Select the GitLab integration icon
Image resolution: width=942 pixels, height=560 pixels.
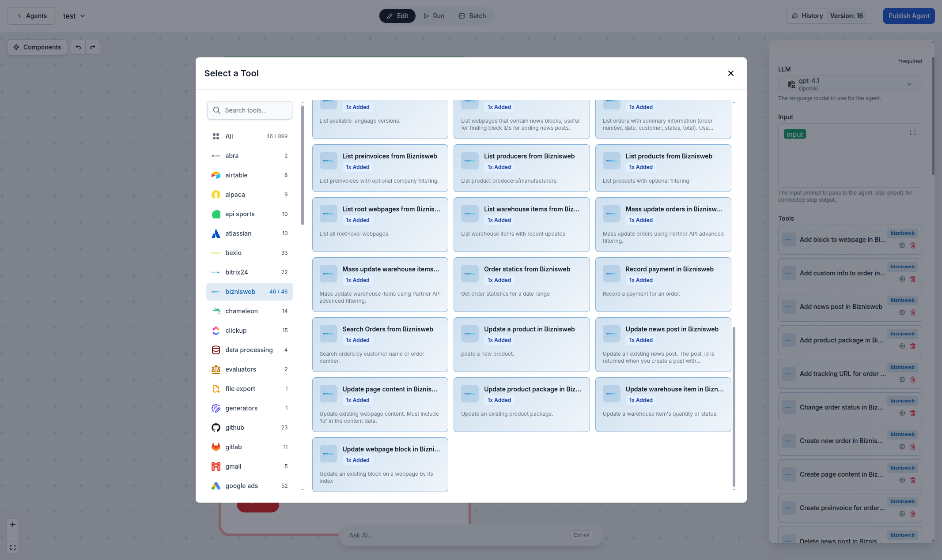click(216, 447)
